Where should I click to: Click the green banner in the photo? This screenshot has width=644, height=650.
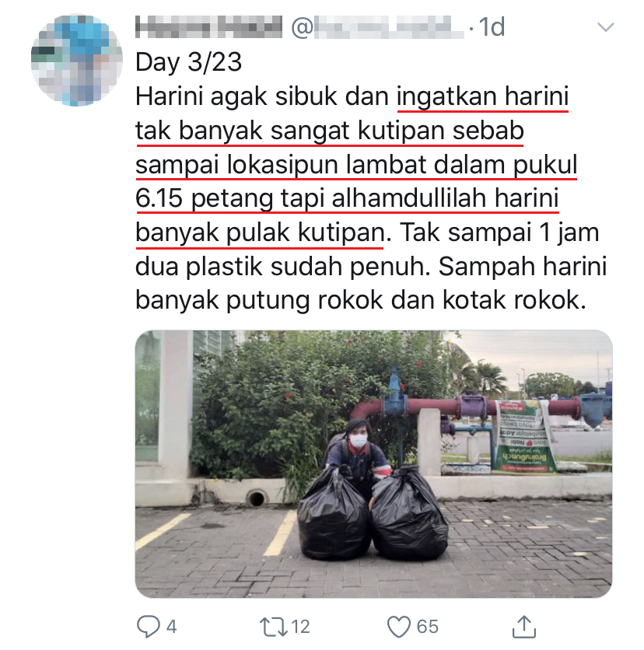pyautogui.click(x=524, y=437)
